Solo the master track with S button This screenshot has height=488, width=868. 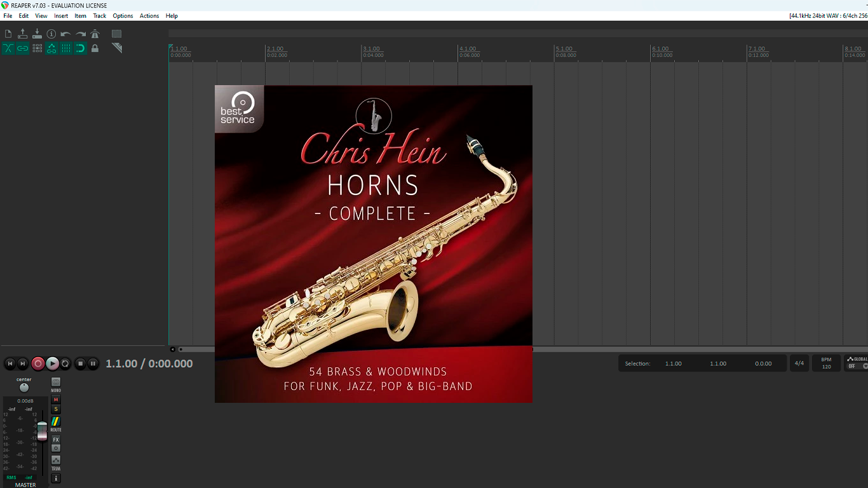point(56,409)
